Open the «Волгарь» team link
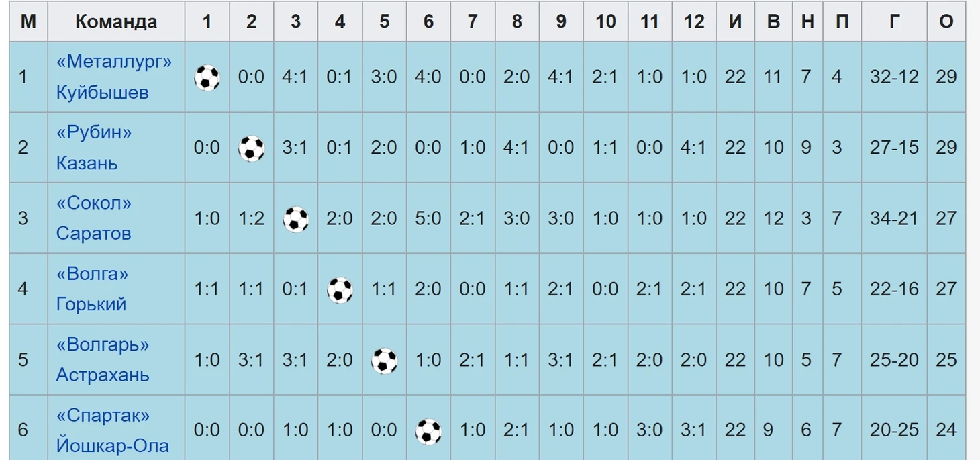Screen dimensions: 980x460 pyautogui.click(x=102, y=344)
